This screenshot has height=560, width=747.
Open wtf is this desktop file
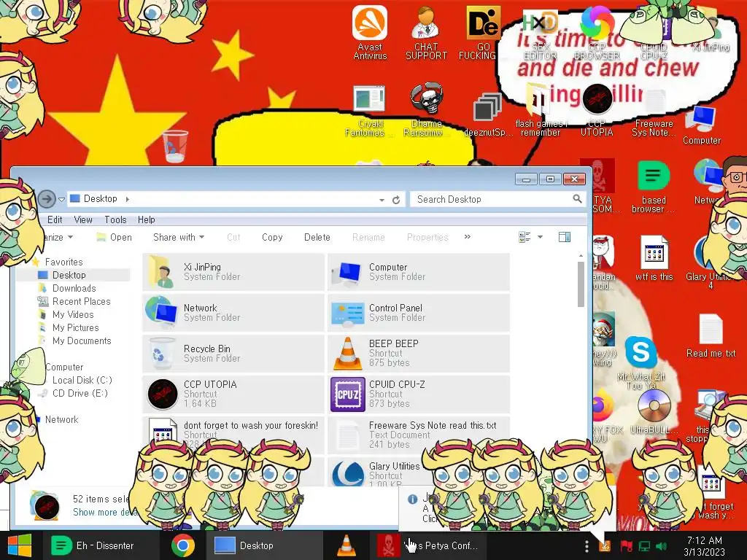(x=654, y=258)
